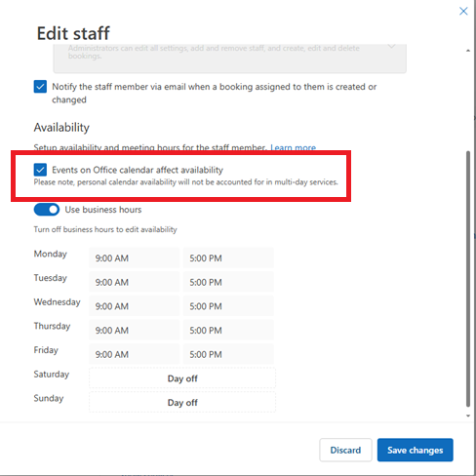Click 'Turn off business hours to edit availability' text
The height and width of the screenshot is (476, 476).
[105, 229]
